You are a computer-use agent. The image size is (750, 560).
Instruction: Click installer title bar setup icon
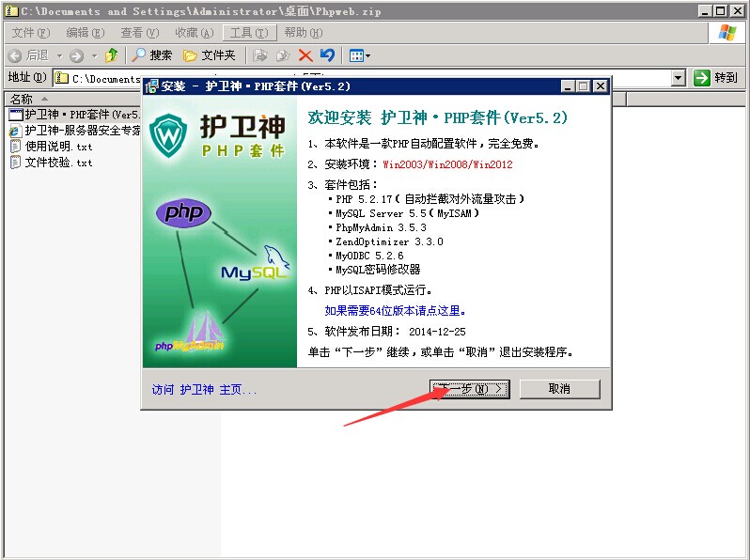(151, 86)
